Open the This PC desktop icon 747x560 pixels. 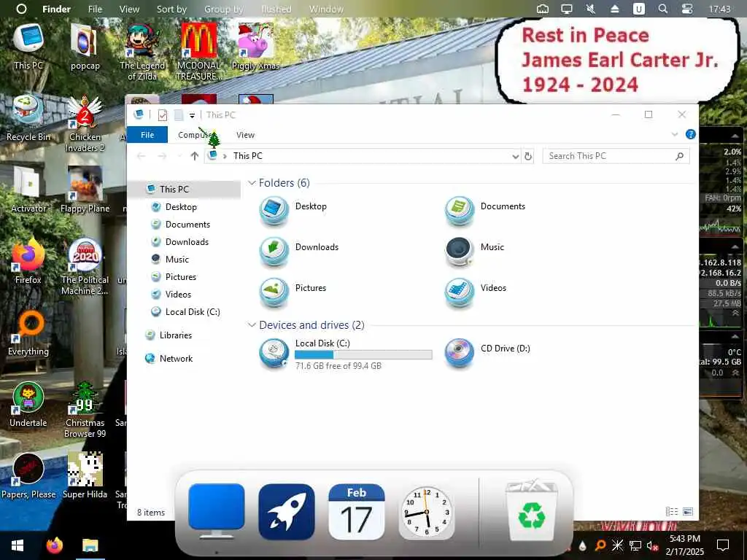click(28, 47)
